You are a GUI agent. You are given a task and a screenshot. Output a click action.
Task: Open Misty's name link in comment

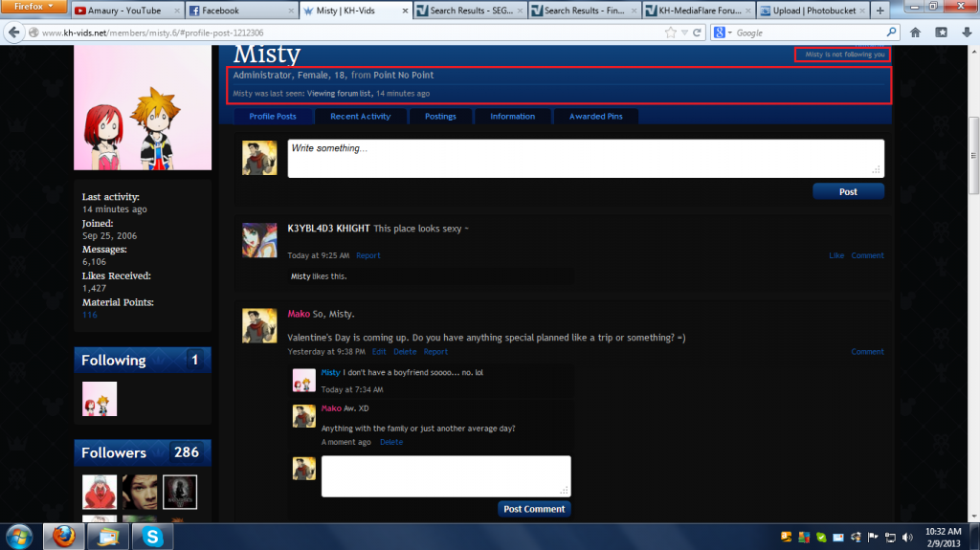[x=330, y=372]
